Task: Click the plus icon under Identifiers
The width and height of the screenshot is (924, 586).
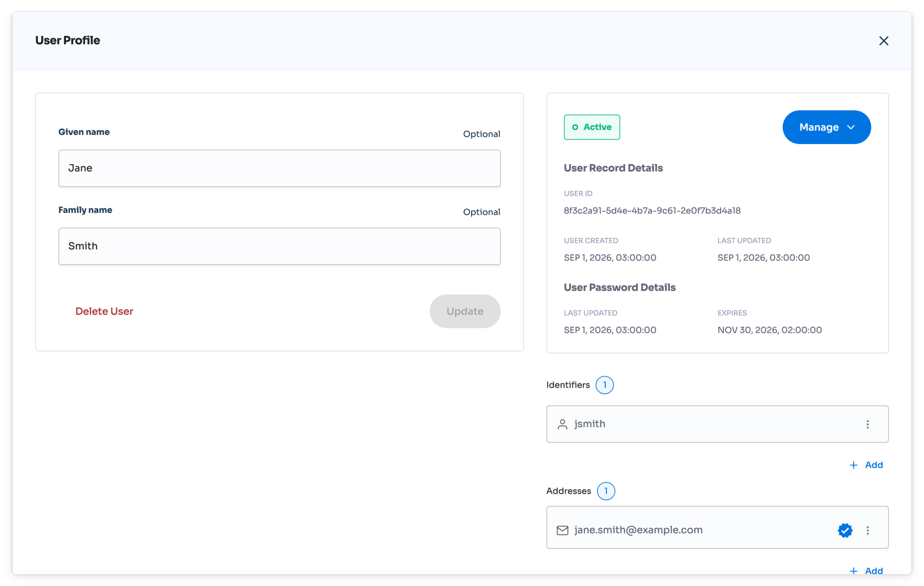Action: [x=853, y=465]
